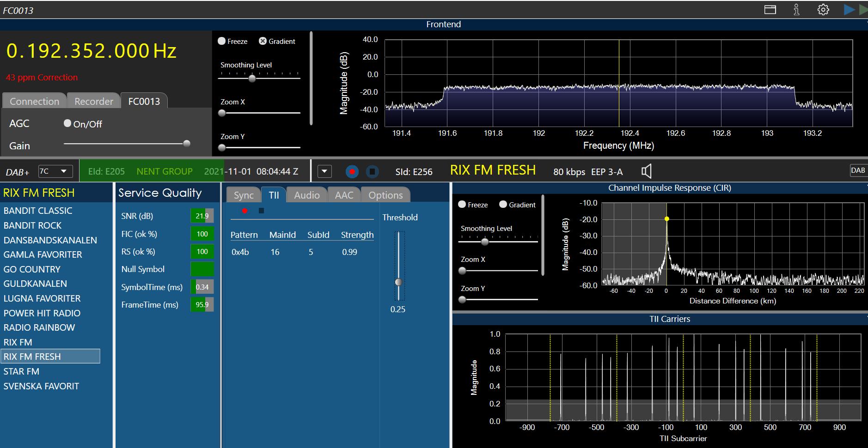Select BANDIT ROCK station

tap(32, 225)
